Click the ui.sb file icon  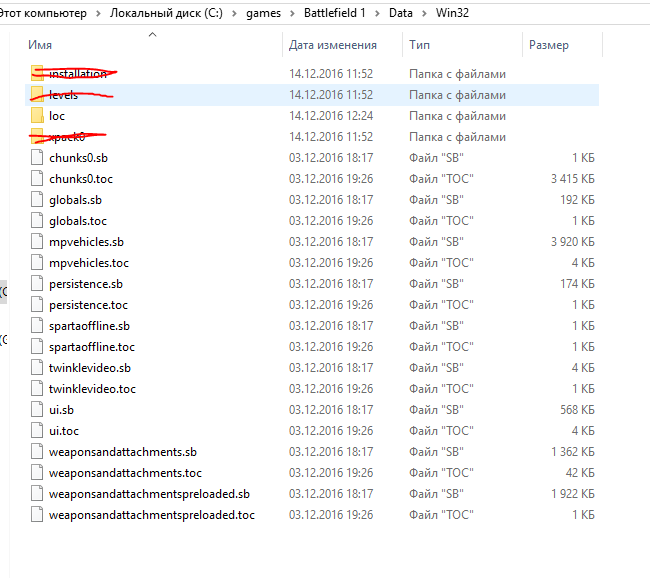37,409
